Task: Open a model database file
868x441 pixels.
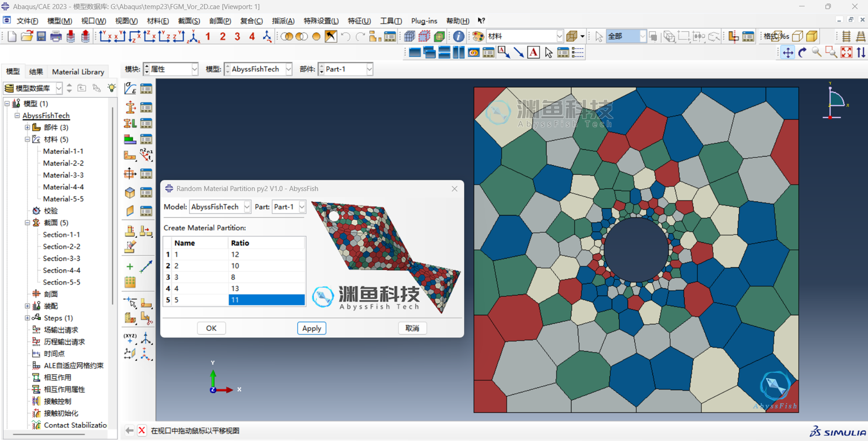Action: 26,36
